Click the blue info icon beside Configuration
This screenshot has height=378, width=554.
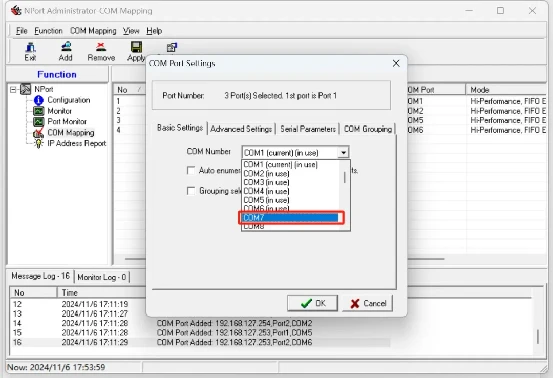(39, 100)
